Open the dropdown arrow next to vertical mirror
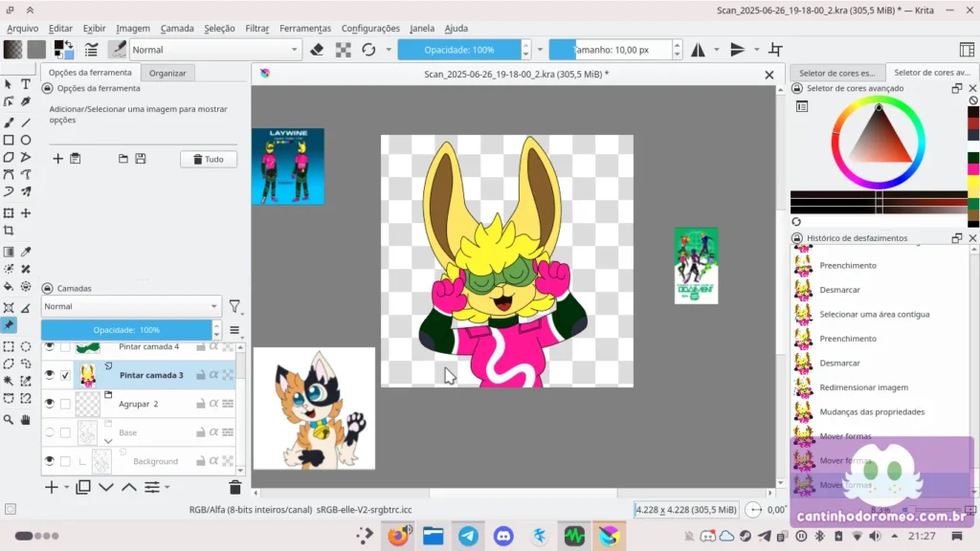Screen dimensions: 980x551 pyautogui.click(x=756, y=50)
